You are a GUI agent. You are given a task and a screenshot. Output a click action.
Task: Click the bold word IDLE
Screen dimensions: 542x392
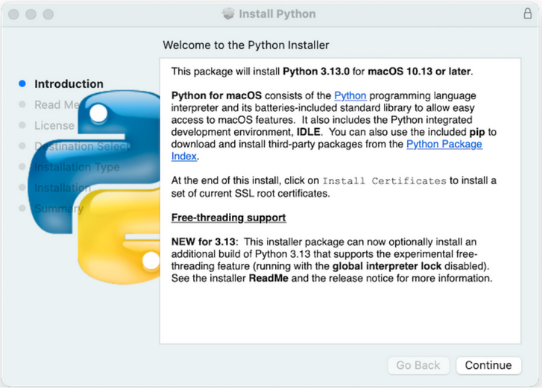308,132
